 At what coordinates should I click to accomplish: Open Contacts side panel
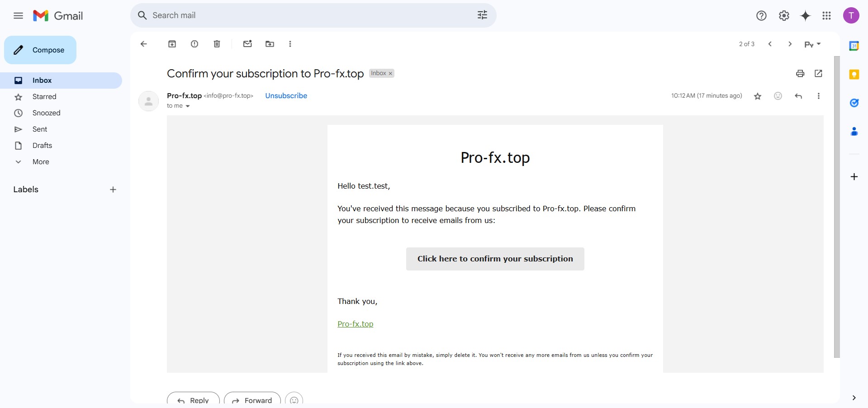click(x=854, y=132)
